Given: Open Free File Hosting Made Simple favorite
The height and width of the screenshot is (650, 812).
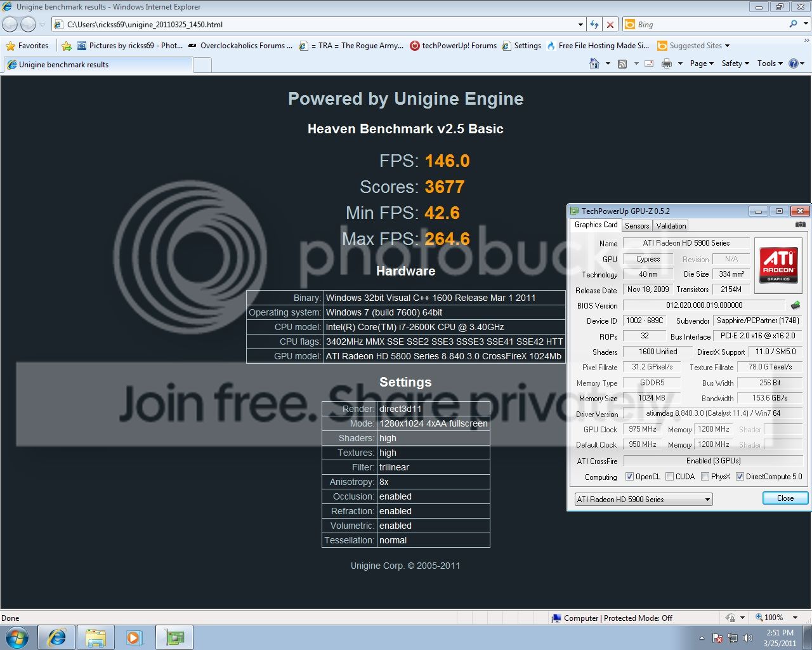Looking at the screenshot, I should point(598,46).
